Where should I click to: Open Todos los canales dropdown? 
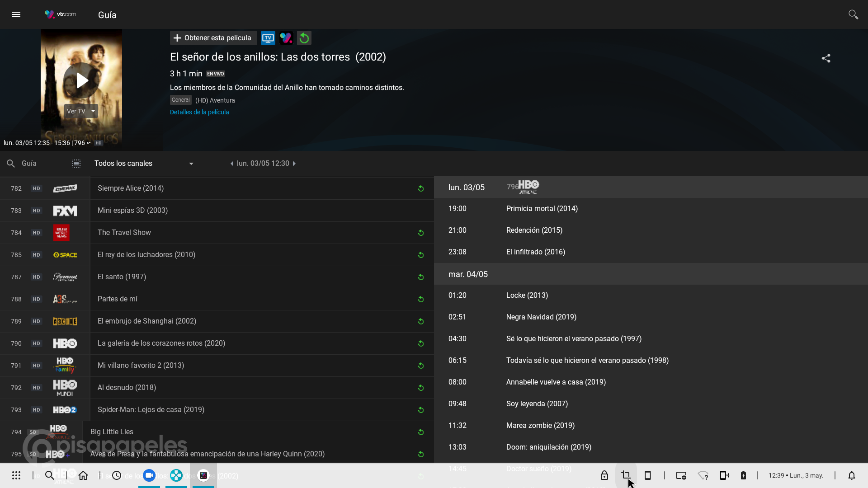coord(145,164)
